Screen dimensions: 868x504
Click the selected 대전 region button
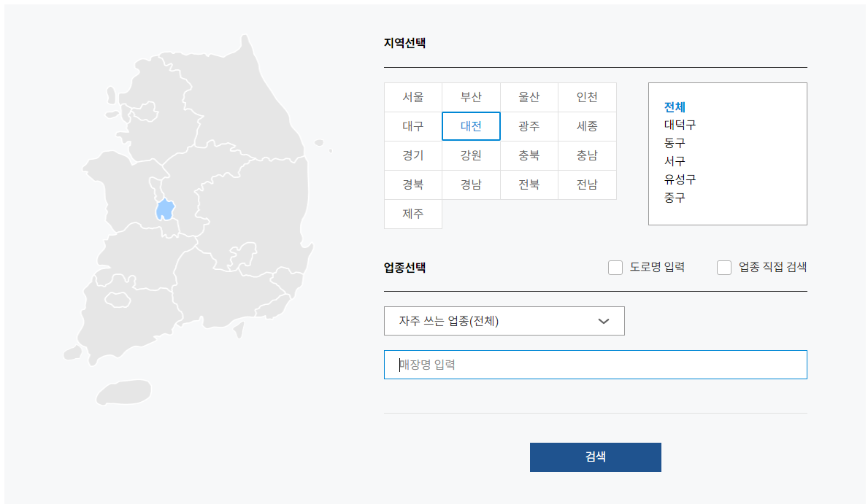[x=471, y=126]
